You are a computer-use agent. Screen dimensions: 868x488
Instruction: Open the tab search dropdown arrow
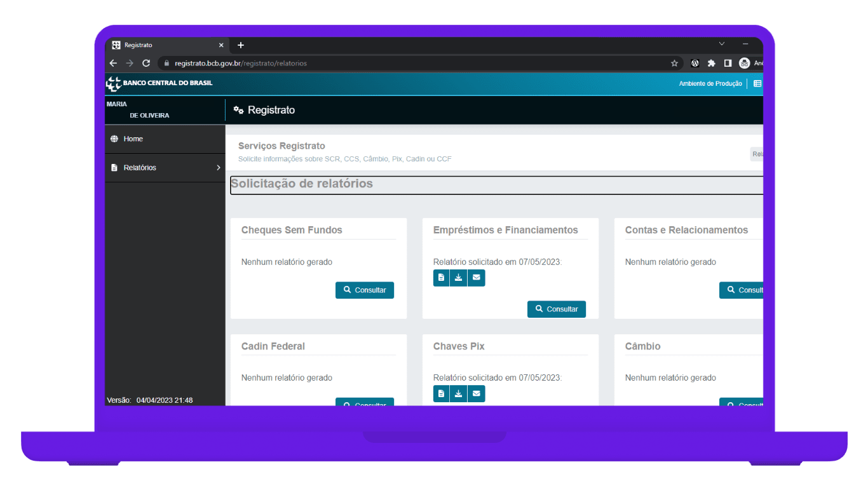click(721, 44)
